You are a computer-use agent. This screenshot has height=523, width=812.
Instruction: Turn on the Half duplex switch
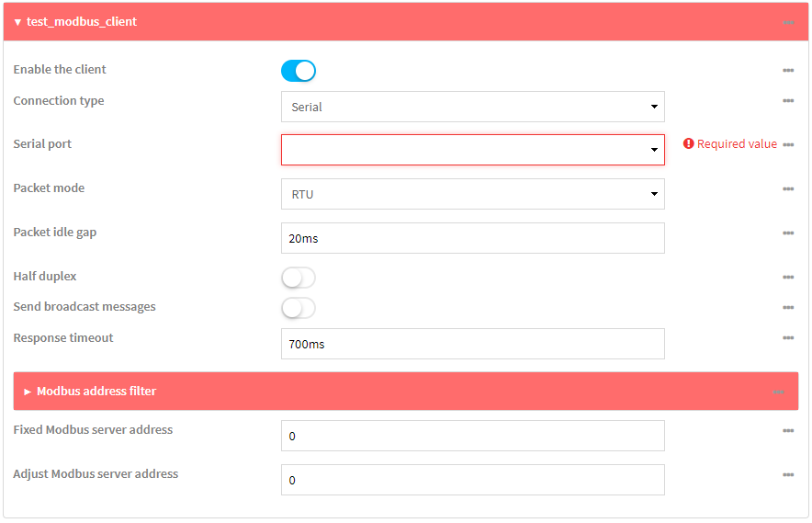(x=299, y=278)
